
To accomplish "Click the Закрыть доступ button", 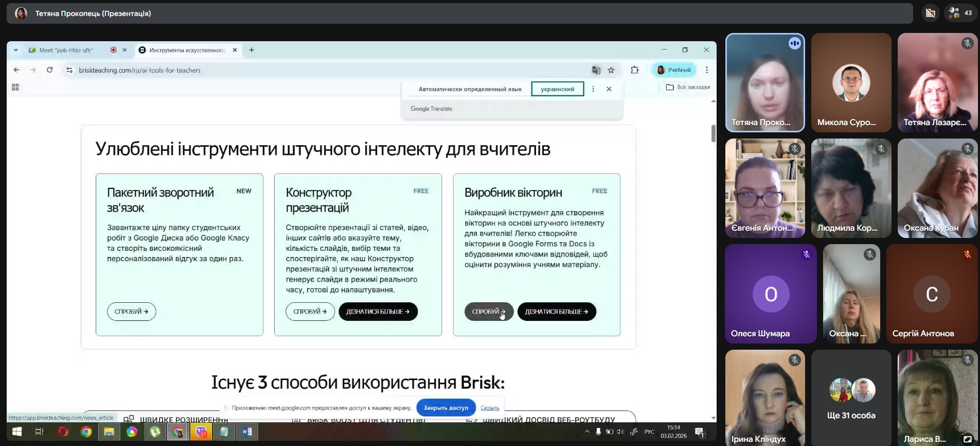I will (446, 408).
